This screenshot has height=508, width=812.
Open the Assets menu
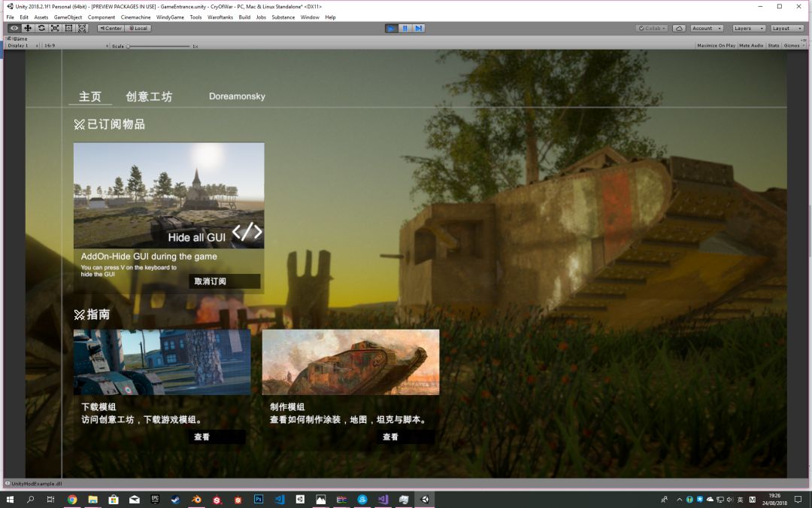[41, 17]
